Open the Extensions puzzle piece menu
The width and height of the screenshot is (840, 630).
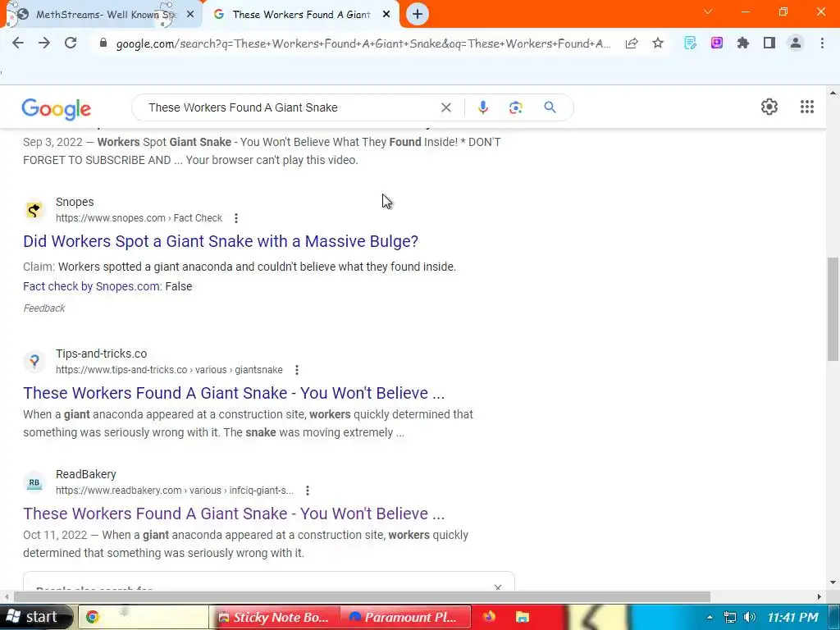coord(743,43)
